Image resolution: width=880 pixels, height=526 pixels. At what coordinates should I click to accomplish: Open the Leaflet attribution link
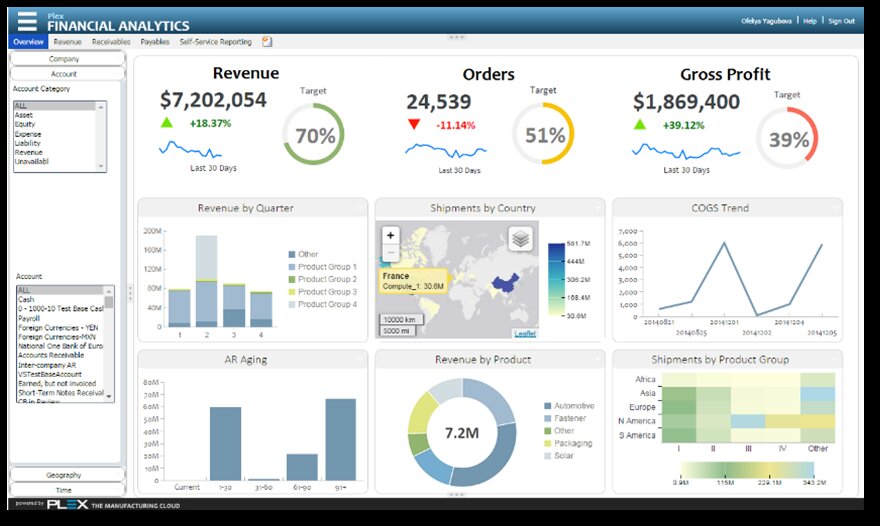(525, 333)
